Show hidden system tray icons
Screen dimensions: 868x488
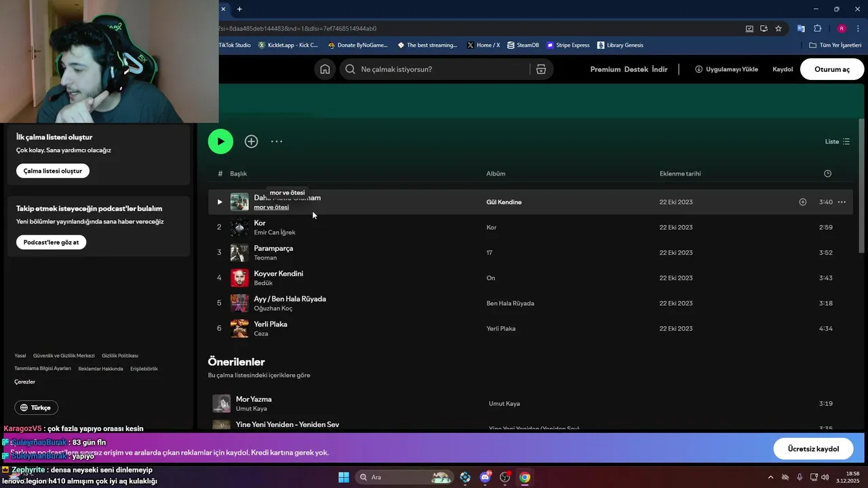pos(770,477)
